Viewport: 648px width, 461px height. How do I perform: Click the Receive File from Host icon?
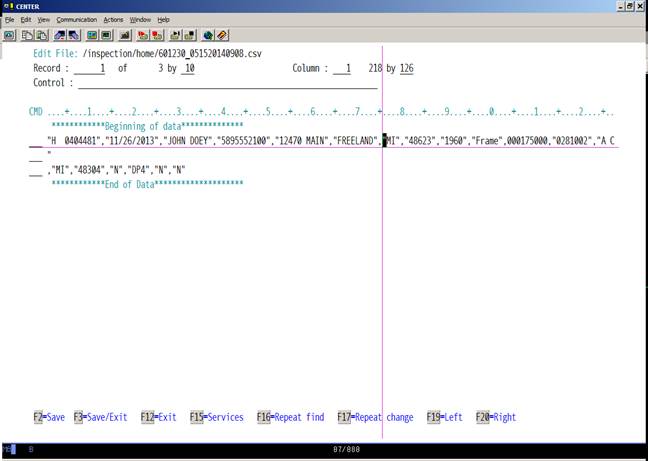coord(74,36)
